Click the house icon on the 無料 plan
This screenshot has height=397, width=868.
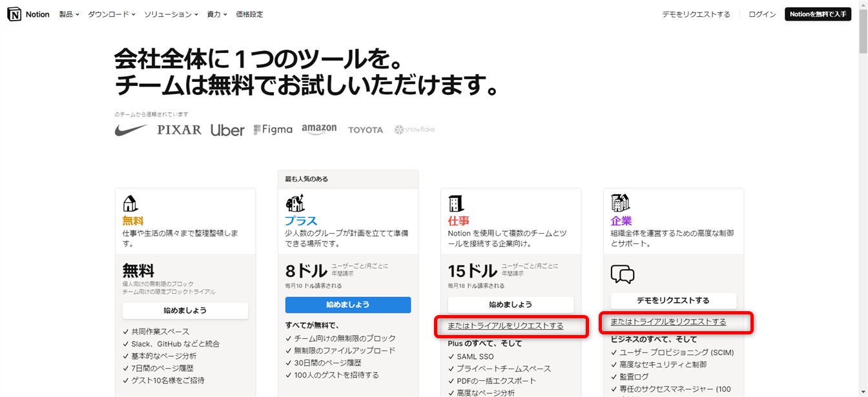click(130, 204)
